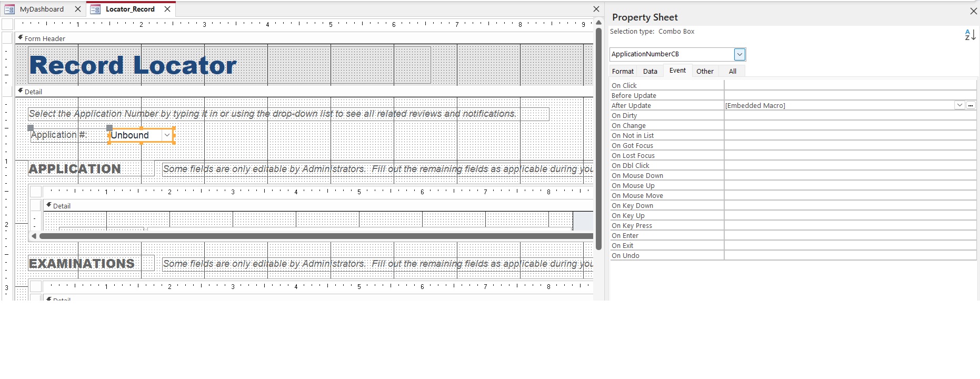Open macro builder via After Update ellipsis
Viewport: 980px width, 379px height.
coord(971,105)
